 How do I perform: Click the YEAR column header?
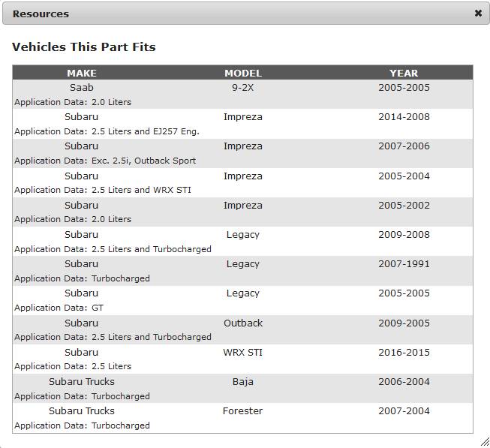coord(404,73)
